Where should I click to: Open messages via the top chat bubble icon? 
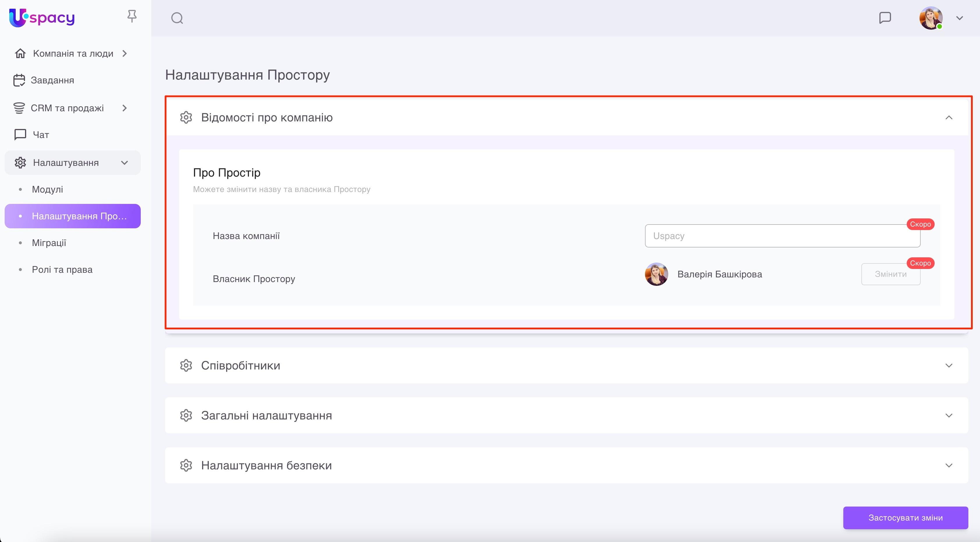pos(885,17)
